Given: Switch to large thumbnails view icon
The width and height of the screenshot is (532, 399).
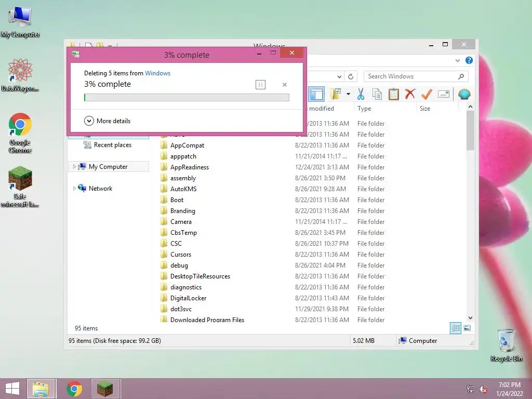Looking at the screenshot, I should tap(467, 328).
